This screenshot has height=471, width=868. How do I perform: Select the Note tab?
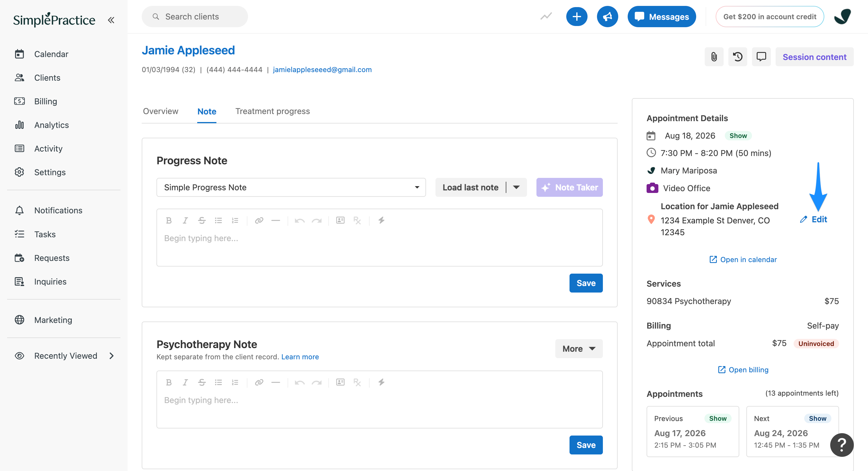coord(207,112)
